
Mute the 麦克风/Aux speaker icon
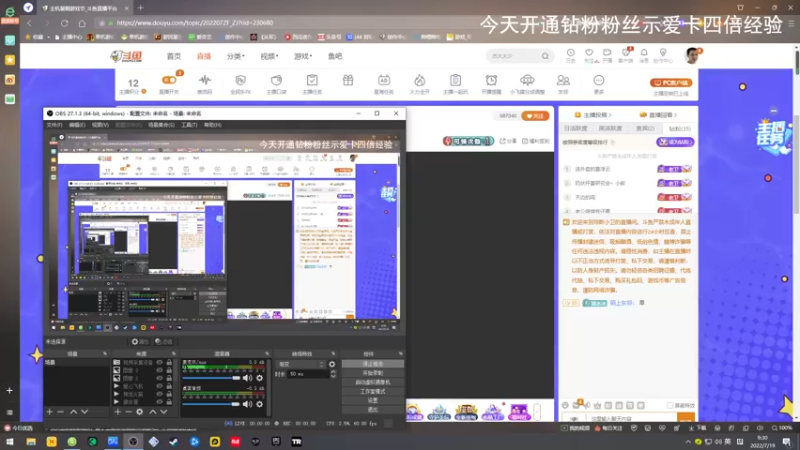pos(247,378)
